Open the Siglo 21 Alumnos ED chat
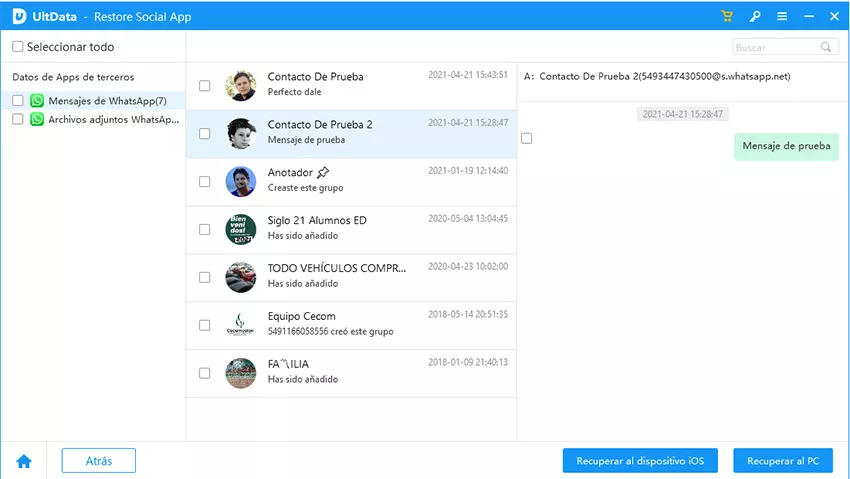850x479 pixels. pos(351,229)
